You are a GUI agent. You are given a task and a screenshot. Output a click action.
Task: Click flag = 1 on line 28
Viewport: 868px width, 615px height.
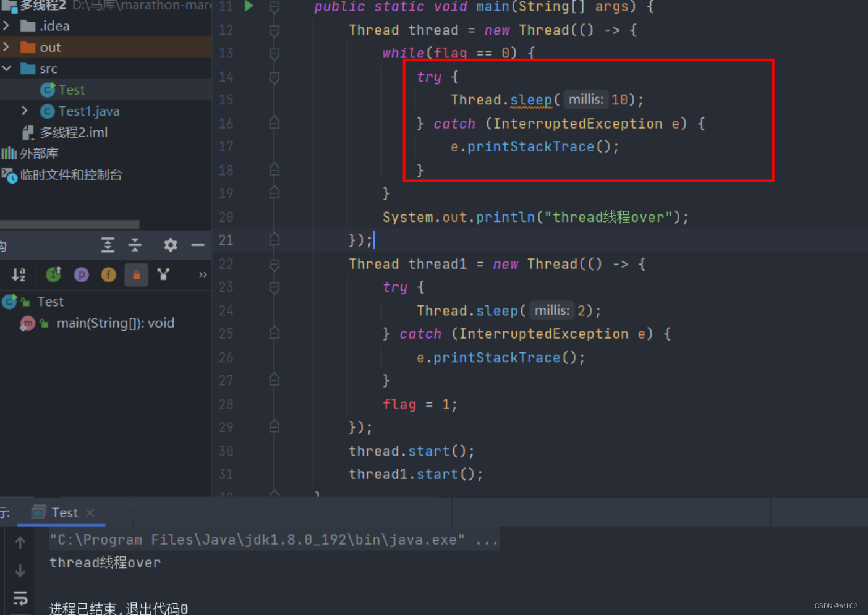pos(420,405)
